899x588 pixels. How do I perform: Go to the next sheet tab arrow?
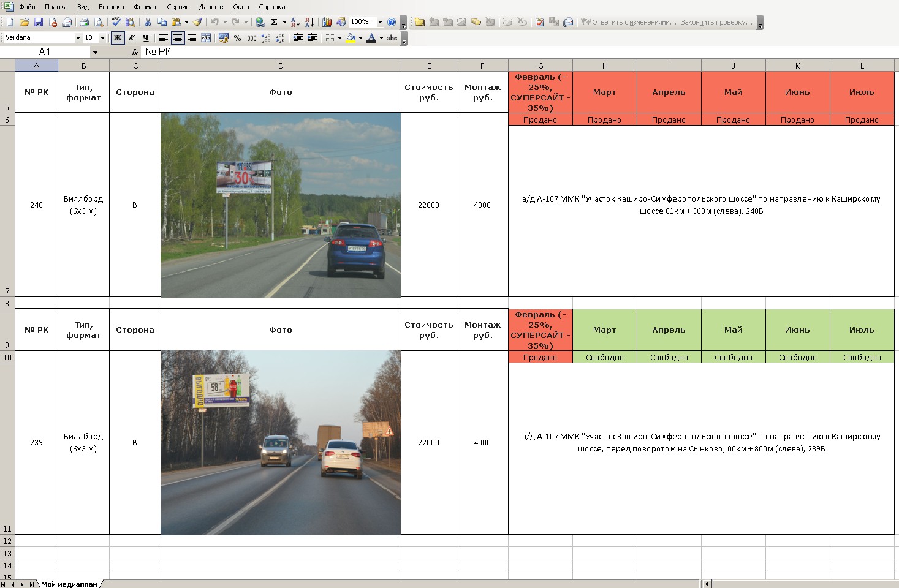click(21, 584)
